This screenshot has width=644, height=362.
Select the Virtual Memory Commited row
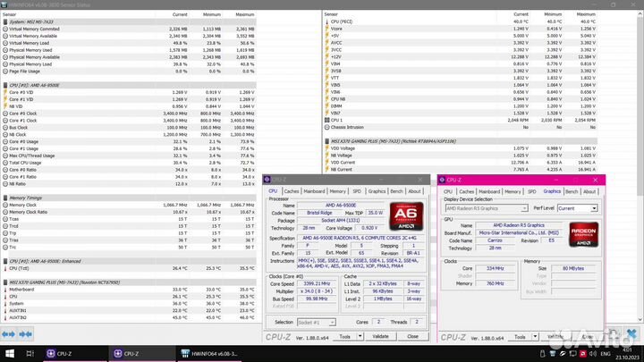click(129, 29)
